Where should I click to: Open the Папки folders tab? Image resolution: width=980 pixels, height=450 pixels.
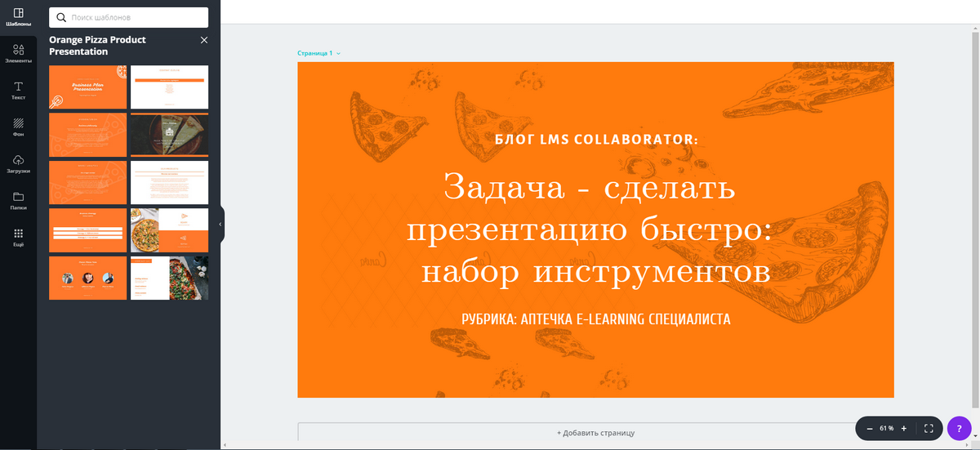click(18, 201)
